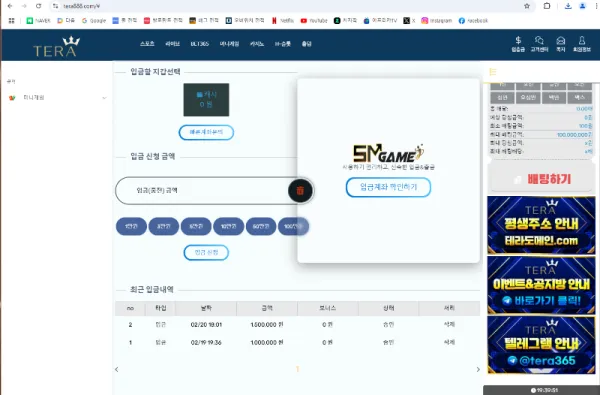Open the 입출금 dollar icon in header

coord(518,44)
